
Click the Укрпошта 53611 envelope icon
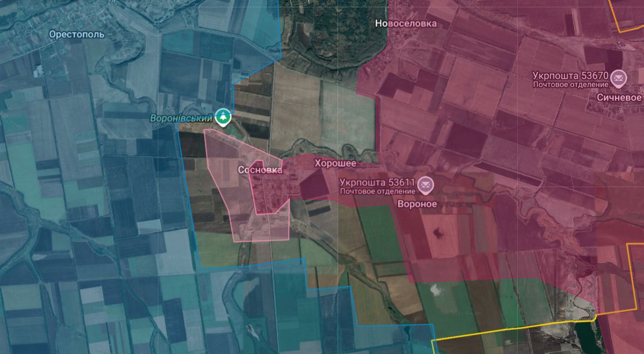pyautogui.click(x=426, y=184)
